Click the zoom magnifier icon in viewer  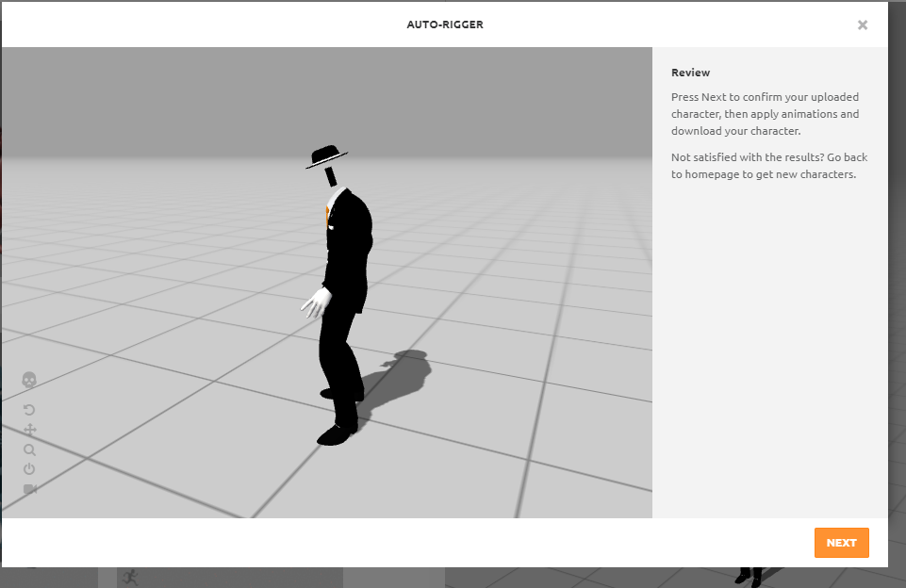pos(29,450)
